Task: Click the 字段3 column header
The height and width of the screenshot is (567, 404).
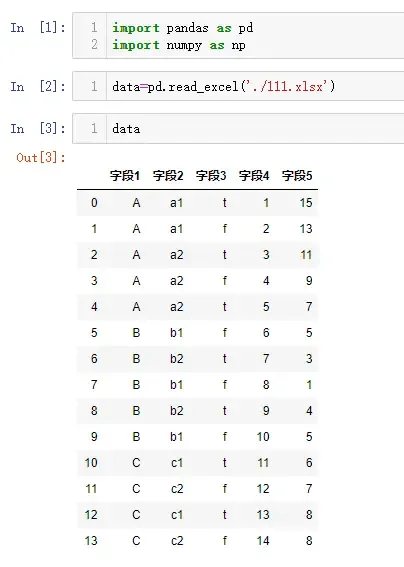Action: 211,176
